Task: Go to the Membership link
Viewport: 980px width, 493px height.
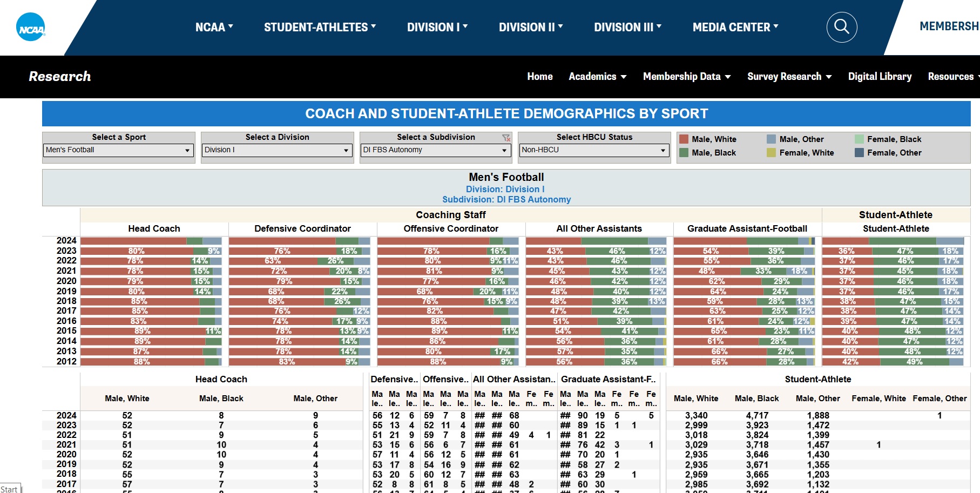Action: (949, 26)
